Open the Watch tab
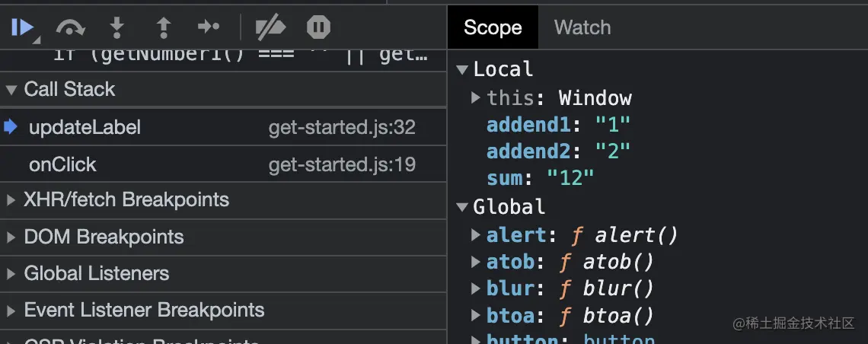The height and width of the screenshot is (344, 868). 582,27
